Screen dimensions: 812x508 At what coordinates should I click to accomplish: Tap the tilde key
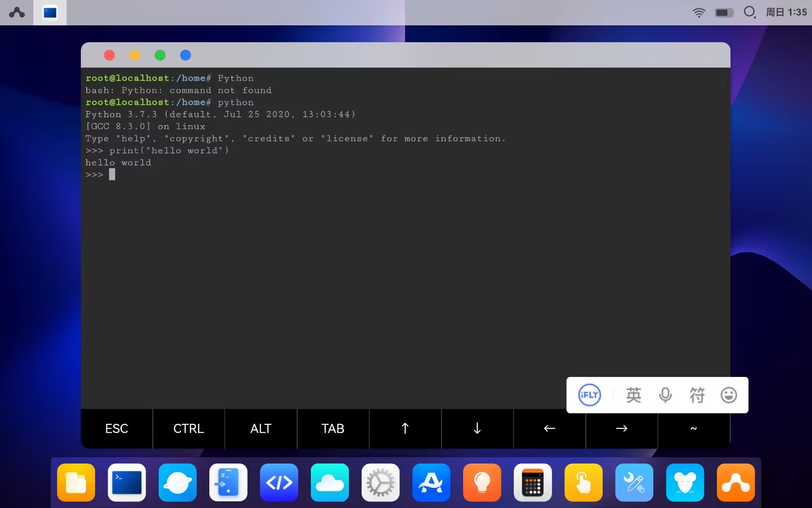pyautogui.click(x=694, y=429)
